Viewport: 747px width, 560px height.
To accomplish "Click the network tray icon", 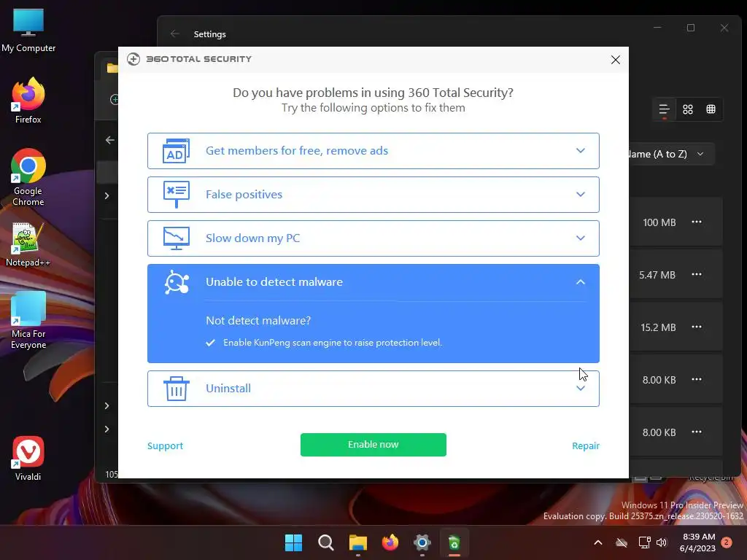I will point(644,542).
